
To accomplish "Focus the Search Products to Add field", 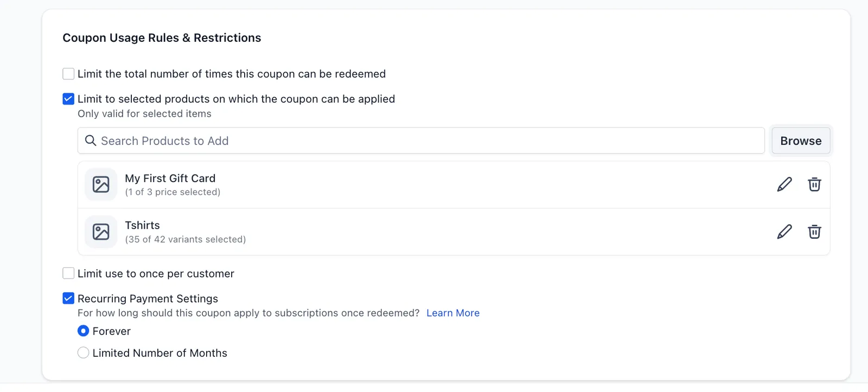I will click(421, 141).
